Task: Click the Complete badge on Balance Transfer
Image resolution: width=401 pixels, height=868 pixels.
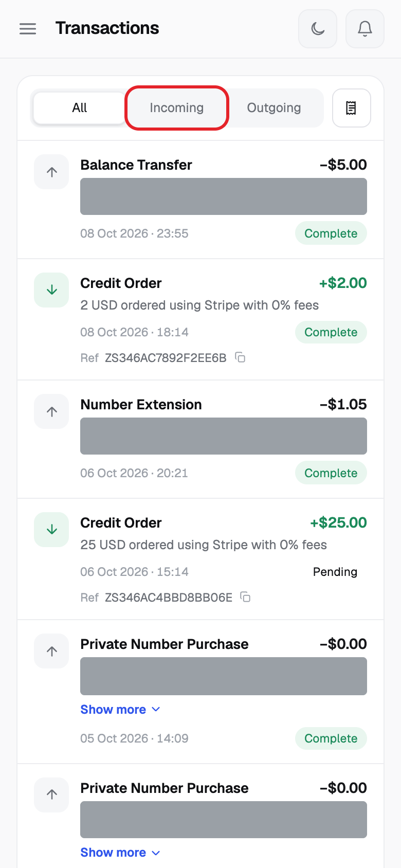Action: [331, 233]
